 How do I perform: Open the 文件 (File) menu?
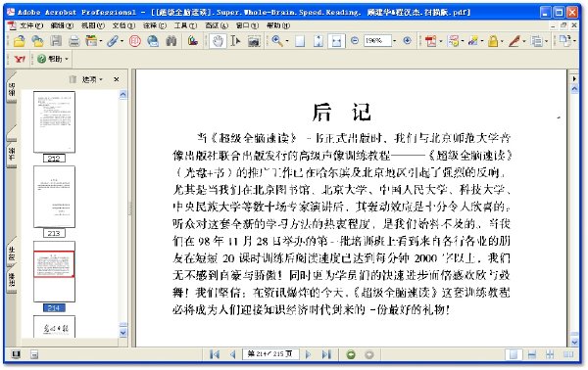pyautogui.click(x=31, y=25)
